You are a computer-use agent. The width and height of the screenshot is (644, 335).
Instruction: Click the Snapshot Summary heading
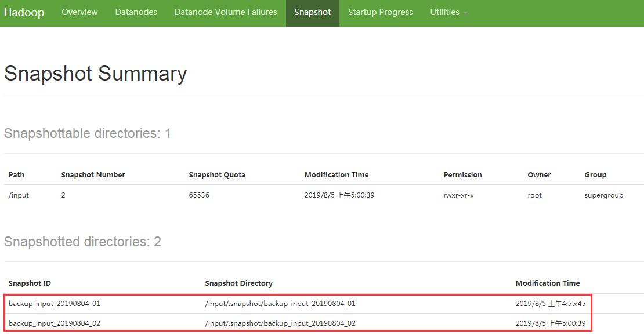95,74
